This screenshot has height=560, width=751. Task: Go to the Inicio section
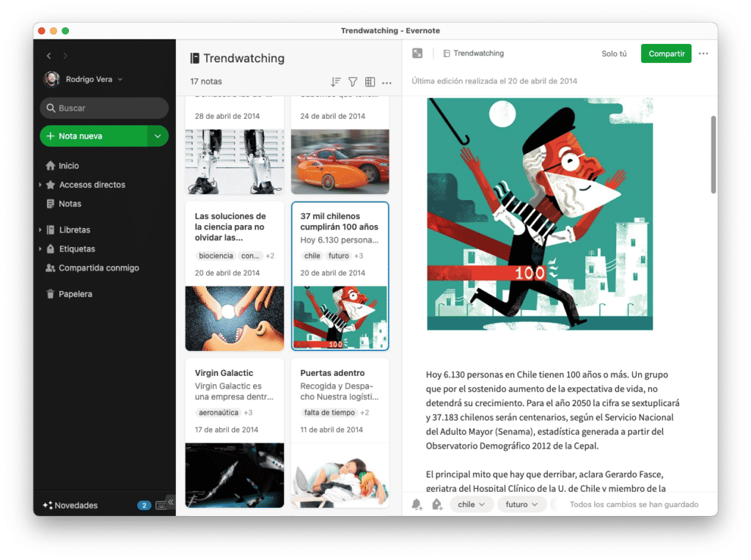(x=67, y=165)
